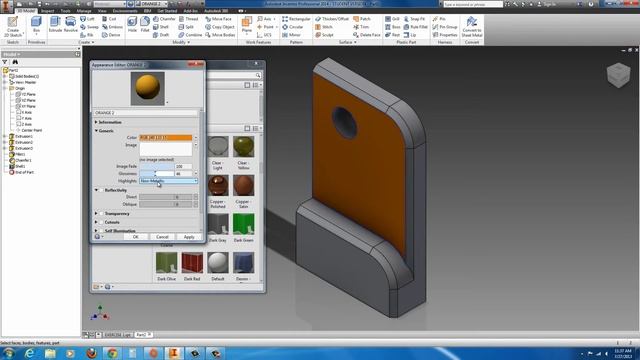
Task: Enable the Self Illumination checkbox
Action: tap(102, 231)
